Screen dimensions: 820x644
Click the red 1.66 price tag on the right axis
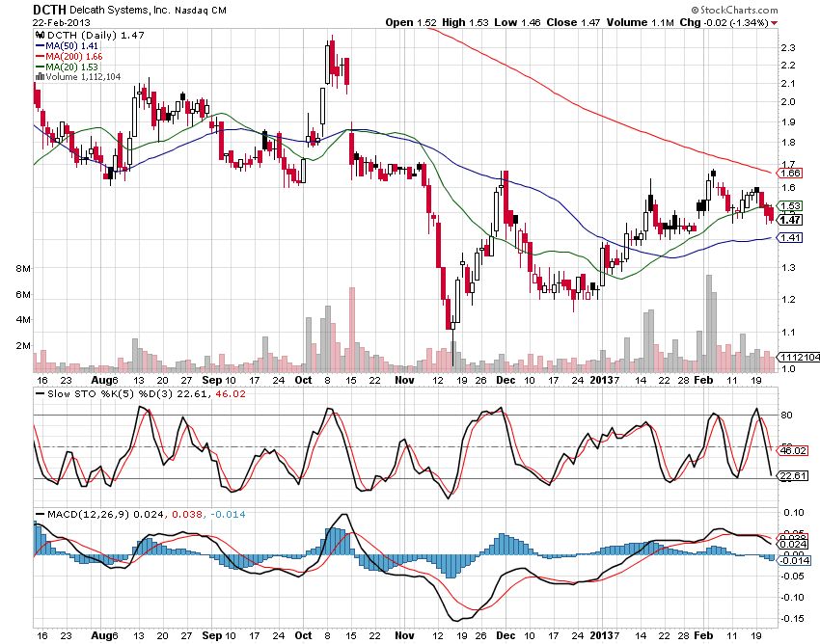pos(790,173)
